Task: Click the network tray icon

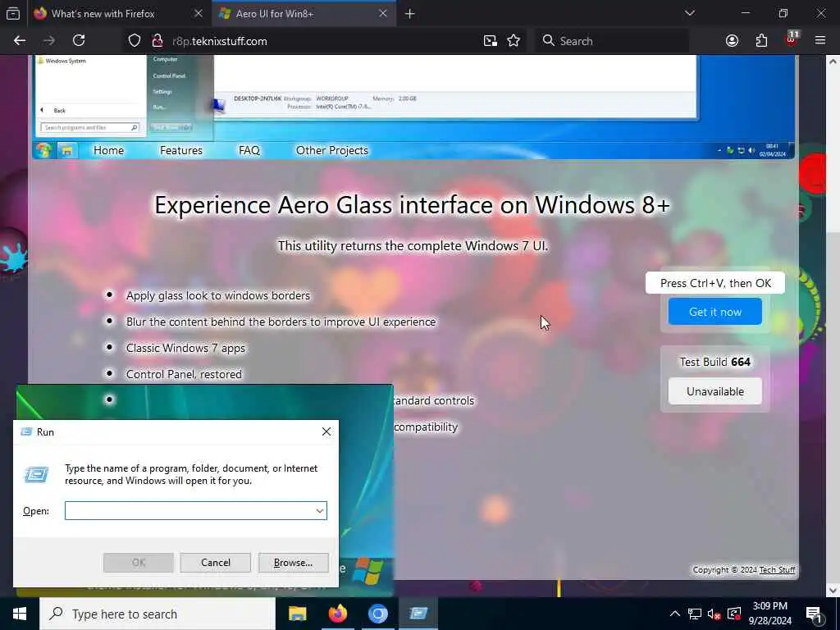Action: point(695,614)
